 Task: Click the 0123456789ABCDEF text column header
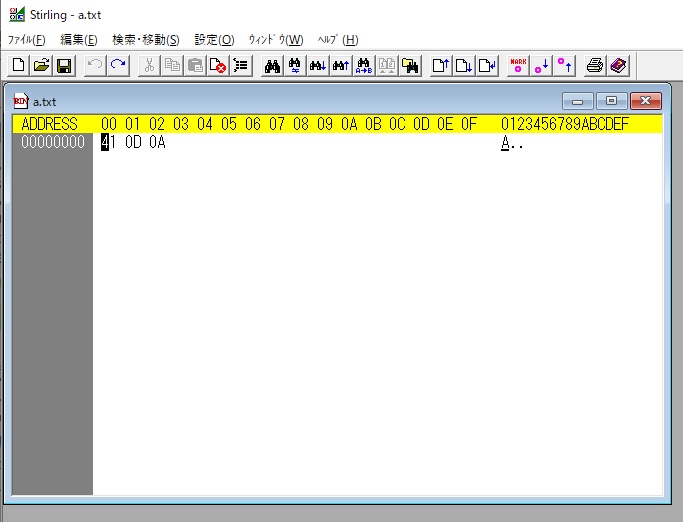pyautogui.click(x=565, y=124)
